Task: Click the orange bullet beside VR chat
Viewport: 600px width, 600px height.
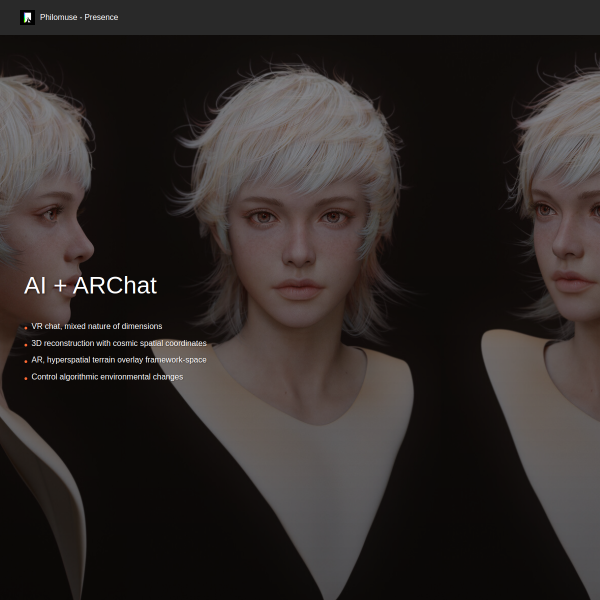Action: 26,327
